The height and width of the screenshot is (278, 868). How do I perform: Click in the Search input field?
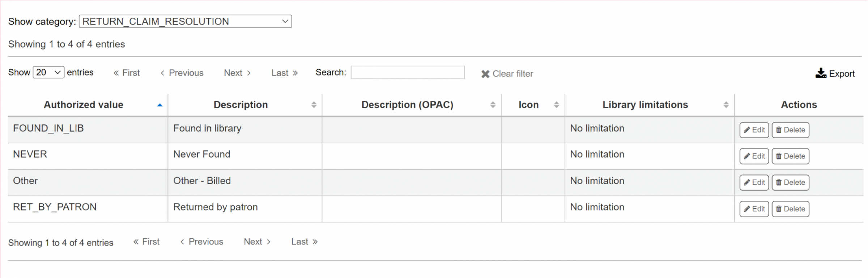coord(407,73)
